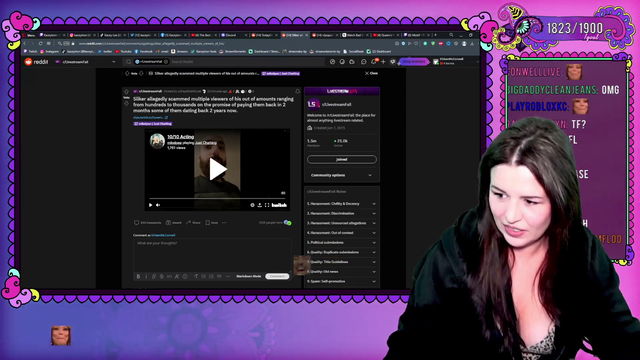Image resolution: width=640 pixels, height=360 pixels.
Task: Open r/LivestreamFail link in sidebar card
Action: click(337, 104)
